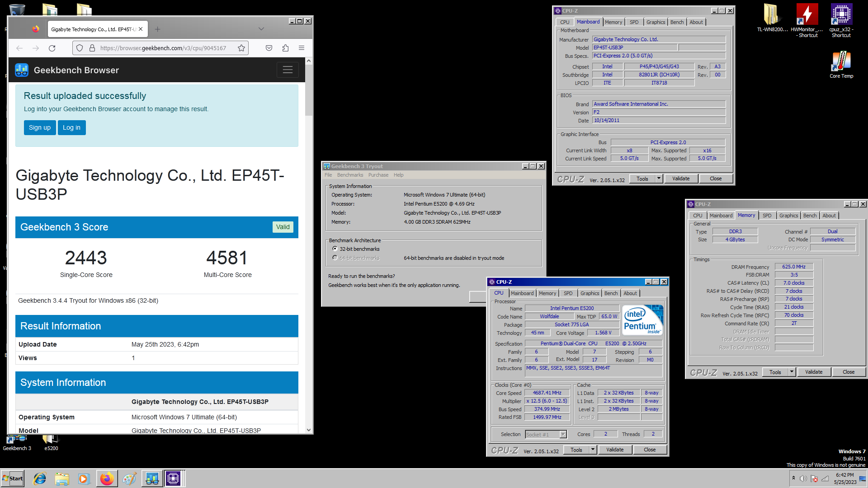Switch to Mainboard tab in CPU-Z CPU window
Screen dimensions: 868x488
pyautogui.click(x=522, y=293)
